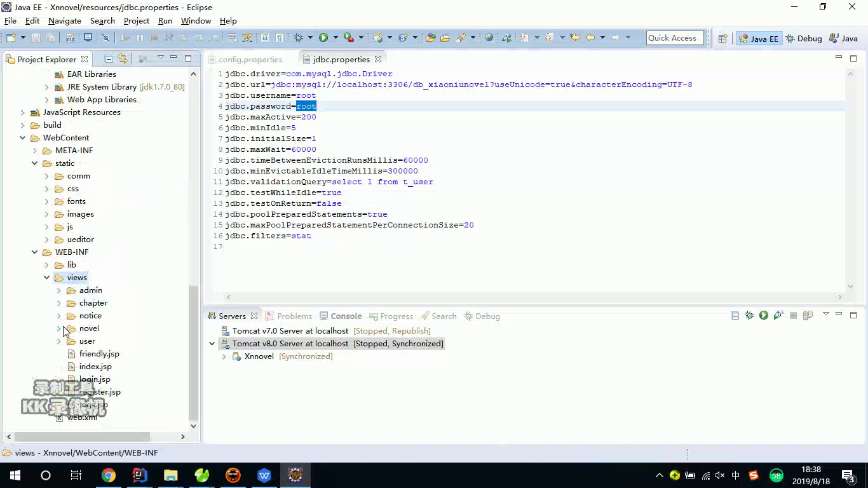Expand the ueditor folder
Viewport: 868px width, 488px height.
click(x=47, y=240)
